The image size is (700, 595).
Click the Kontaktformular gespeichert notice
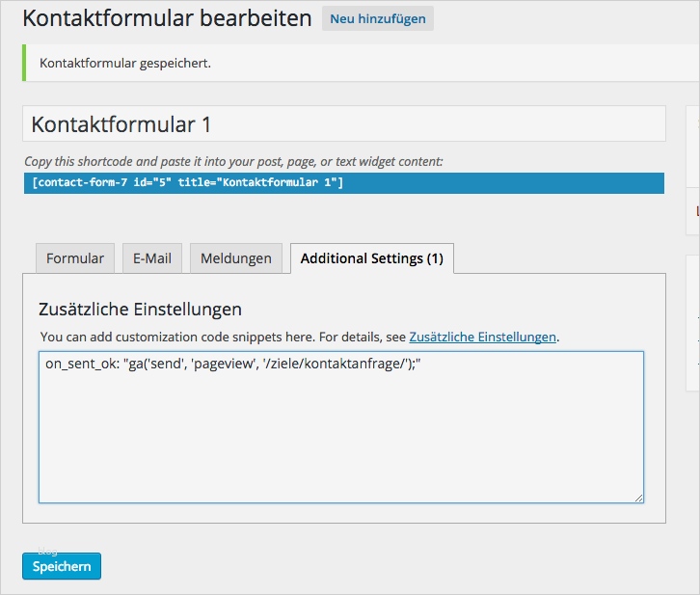(x=125, y=64)
